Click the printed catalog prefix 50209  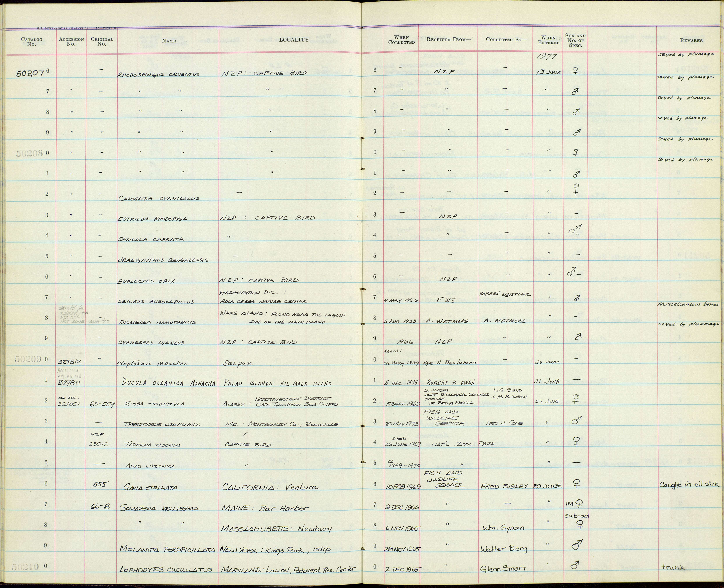28,359
